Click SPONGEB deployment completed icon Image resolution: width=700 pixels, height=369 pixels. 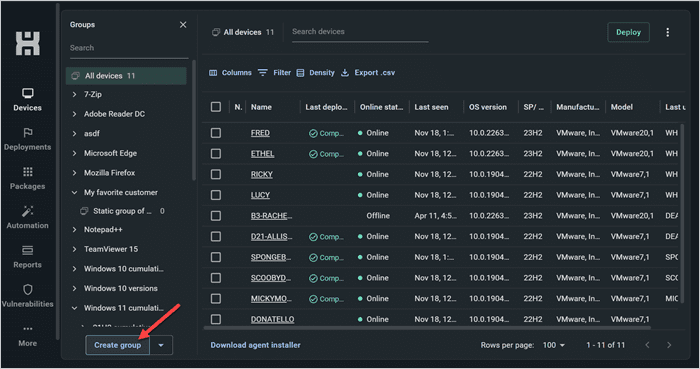[313, 257]
